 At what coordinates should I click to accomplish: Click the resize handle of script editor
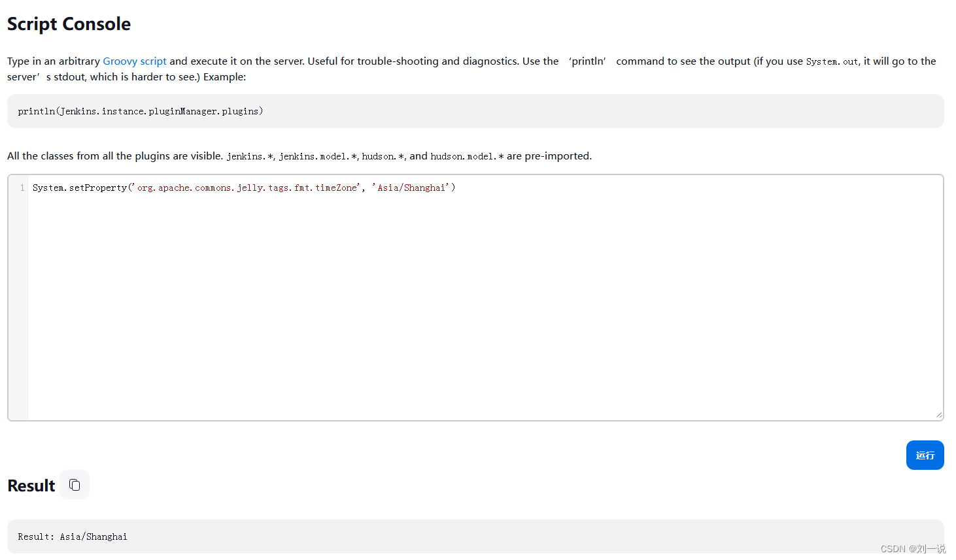click(938, 415)
